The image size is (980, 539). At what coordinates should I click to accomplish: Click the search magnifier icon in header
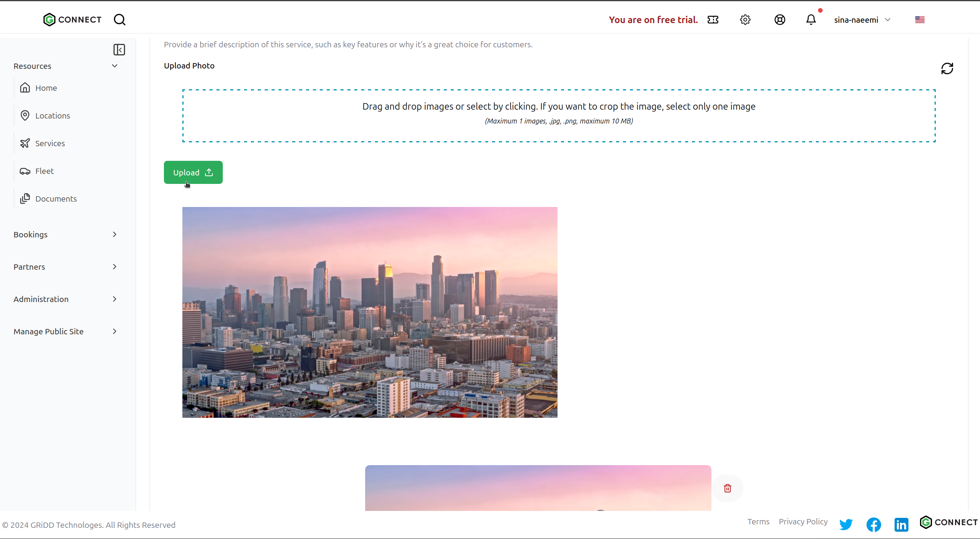(120, 20)
